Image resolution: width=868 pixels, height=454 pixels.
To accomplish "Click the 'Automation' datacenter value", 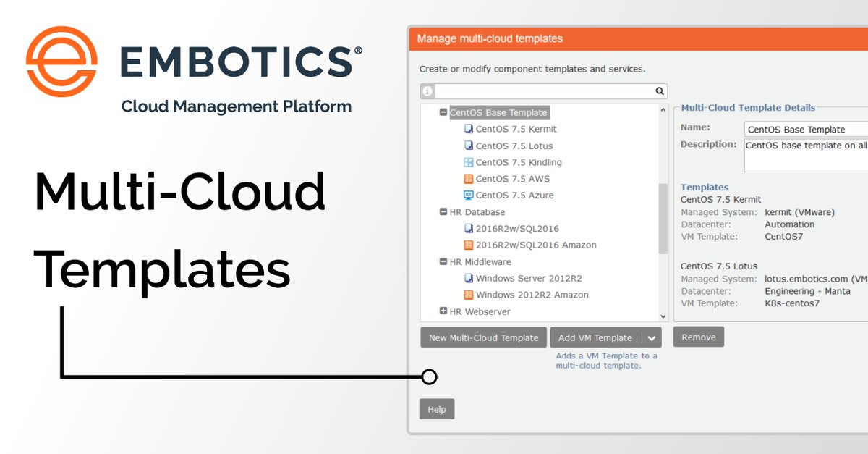I will [x=789, y=224].
